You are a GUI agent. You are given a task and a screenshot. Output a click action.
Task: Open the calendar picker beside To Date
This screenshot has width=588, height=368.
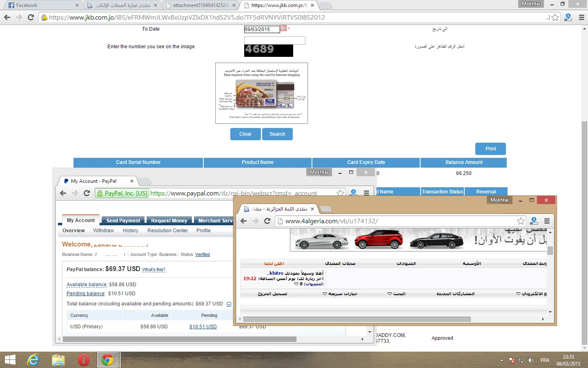coord(283,28)
